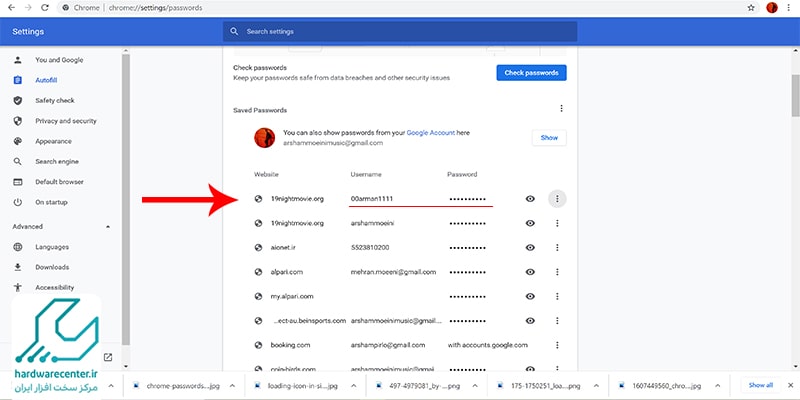Open more actions for 00arman1111 row

[557, 198]
